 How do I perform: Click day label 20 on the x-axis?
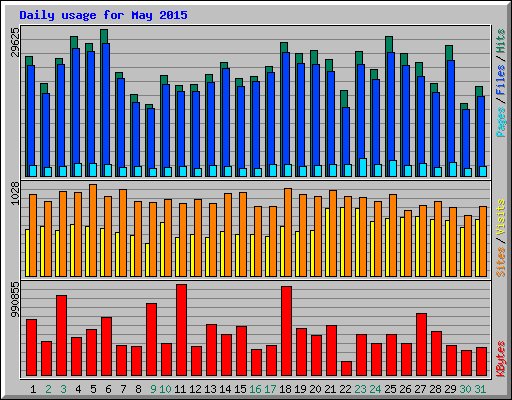tap(315, 389)
